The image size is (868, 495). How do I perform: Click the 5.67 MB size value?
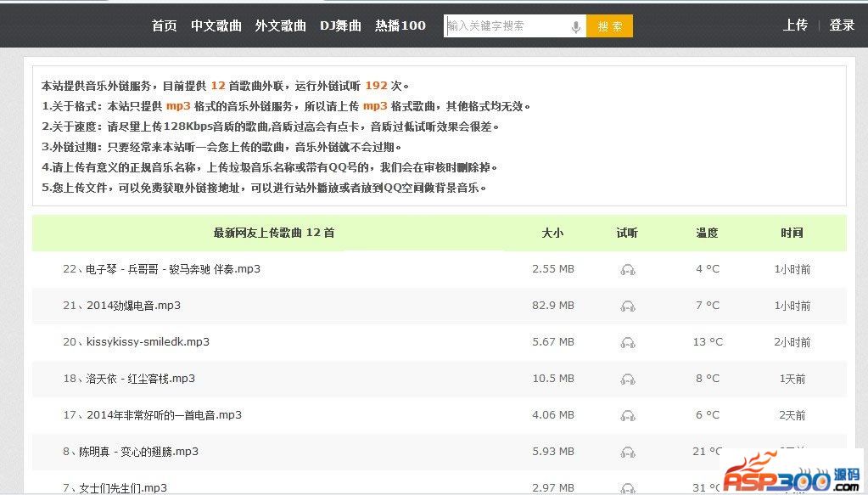click(553, 342)
